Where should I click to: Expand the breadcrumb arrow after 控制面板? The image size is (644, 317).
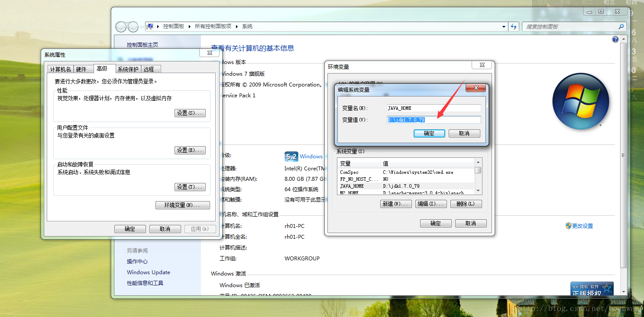click(x=188, y=26)
